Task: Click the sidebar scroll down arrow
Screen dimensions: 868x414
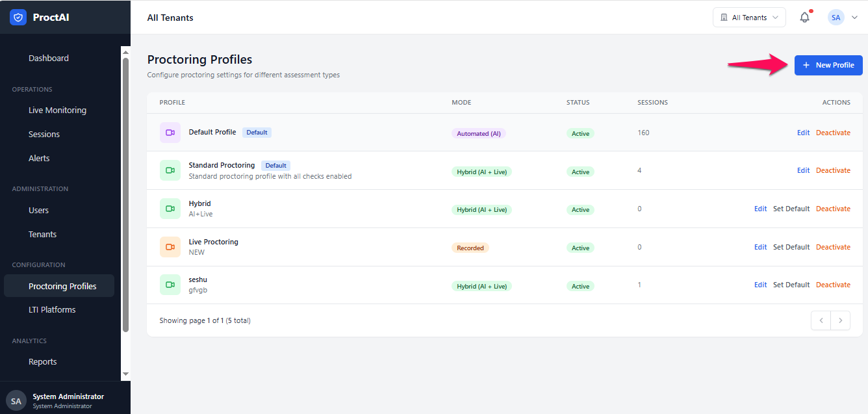Action: 125,374
